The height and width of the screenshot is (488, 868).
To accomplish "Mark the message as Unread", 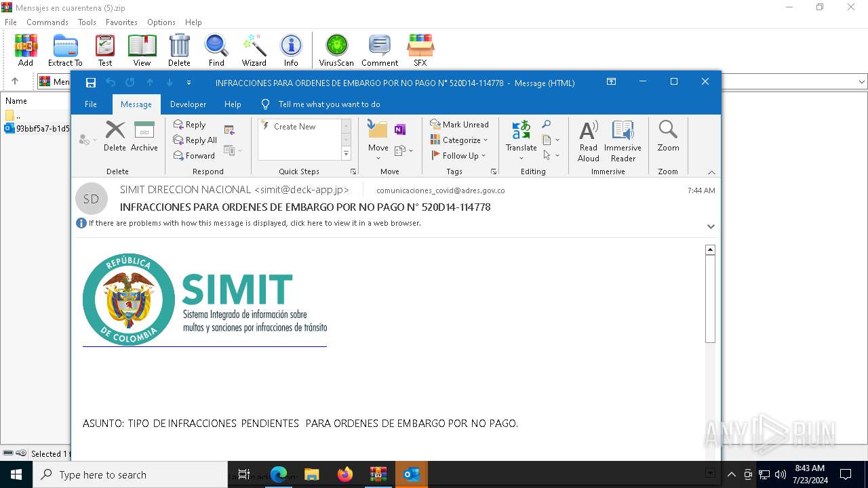I will pos(459,125).
